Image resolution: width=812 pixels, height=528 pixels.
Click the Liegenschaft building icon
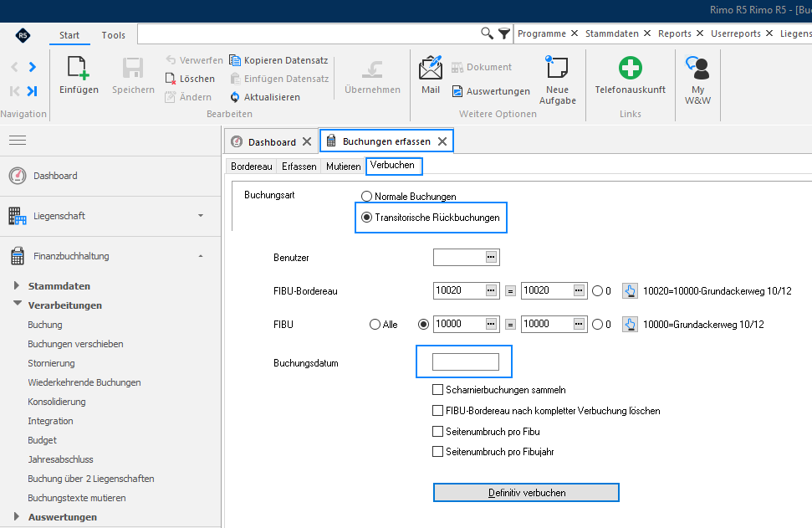(17, 216)
